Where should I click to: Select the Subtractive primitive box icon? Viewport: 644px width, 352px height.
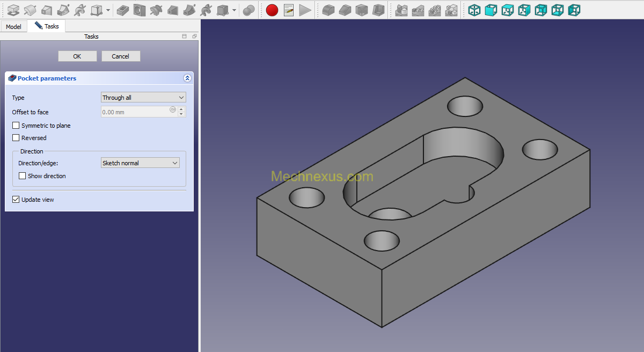pos(223,10)
